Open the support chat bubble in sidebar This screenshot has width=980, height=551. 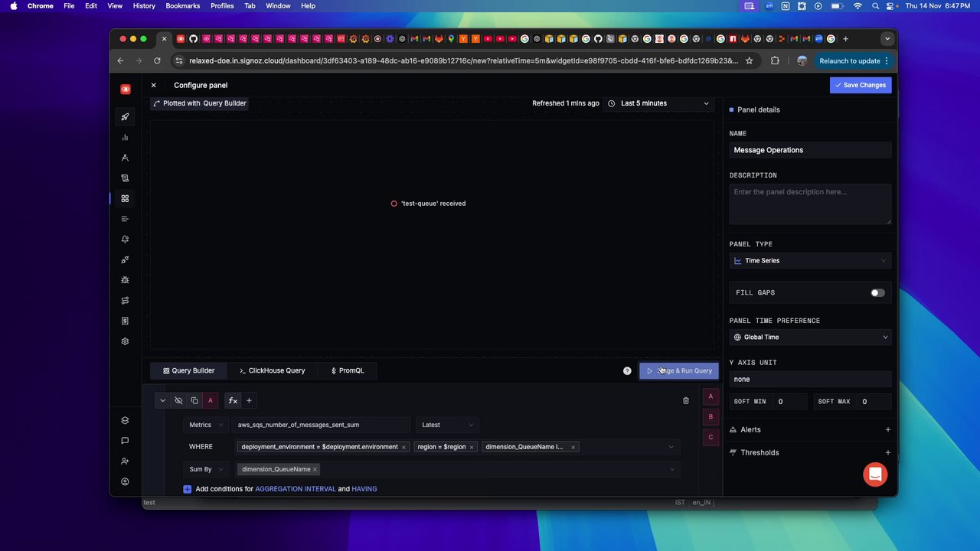click(x=125, y=441)
